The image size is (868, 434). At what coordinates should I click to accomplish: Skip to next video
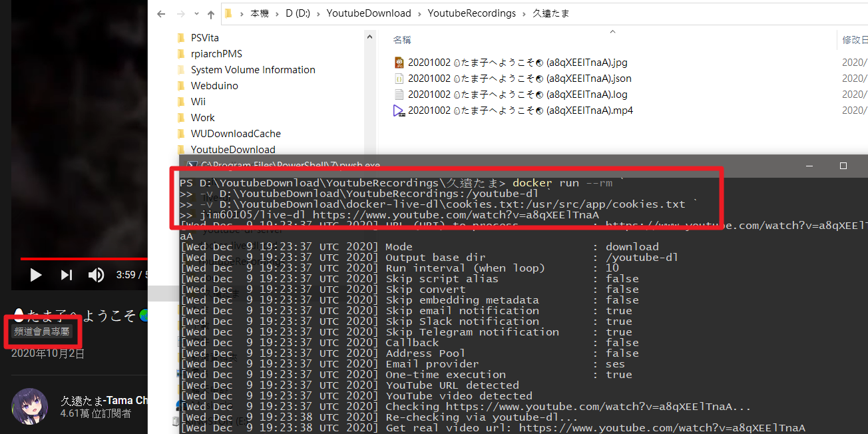click(67, 274)
